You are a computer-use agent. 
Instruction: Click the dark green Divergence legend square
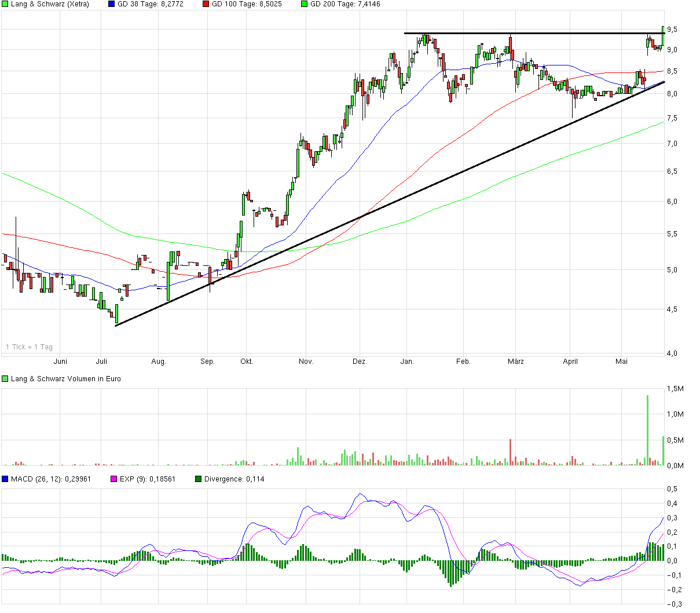coord(199,479)
